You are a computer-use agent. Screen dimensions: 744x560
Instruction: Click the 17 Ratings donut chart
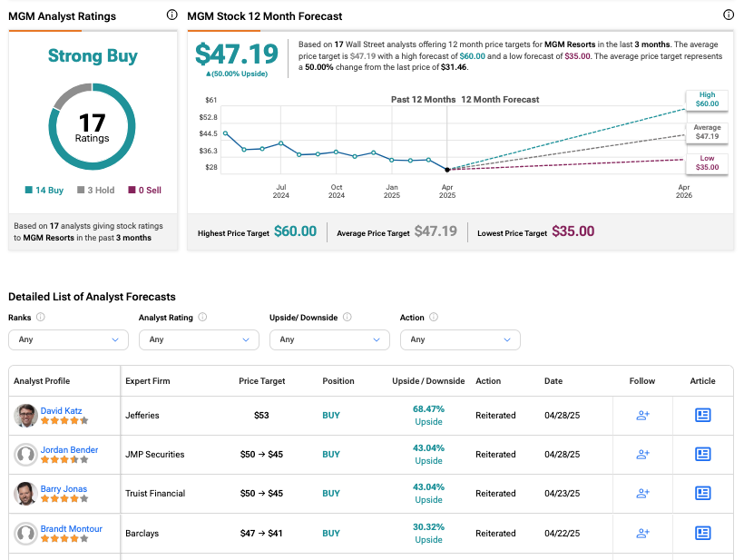(92, 127)
